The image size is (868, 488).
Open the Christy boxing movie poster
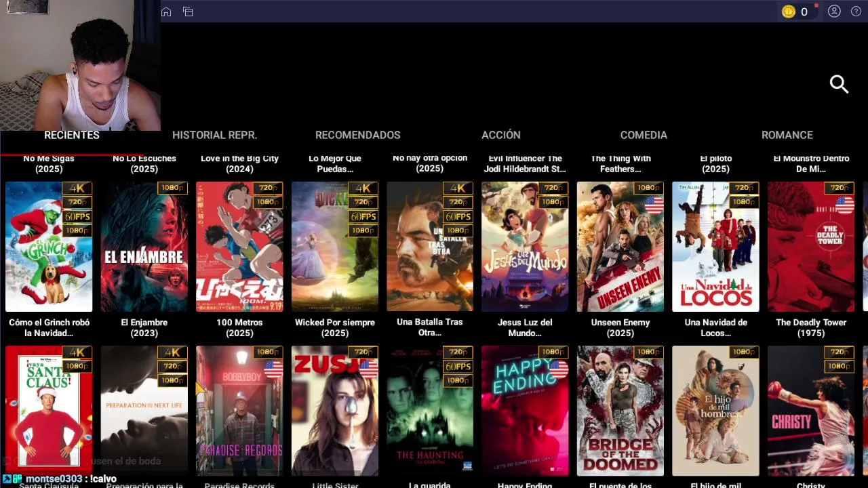(811, 411)
